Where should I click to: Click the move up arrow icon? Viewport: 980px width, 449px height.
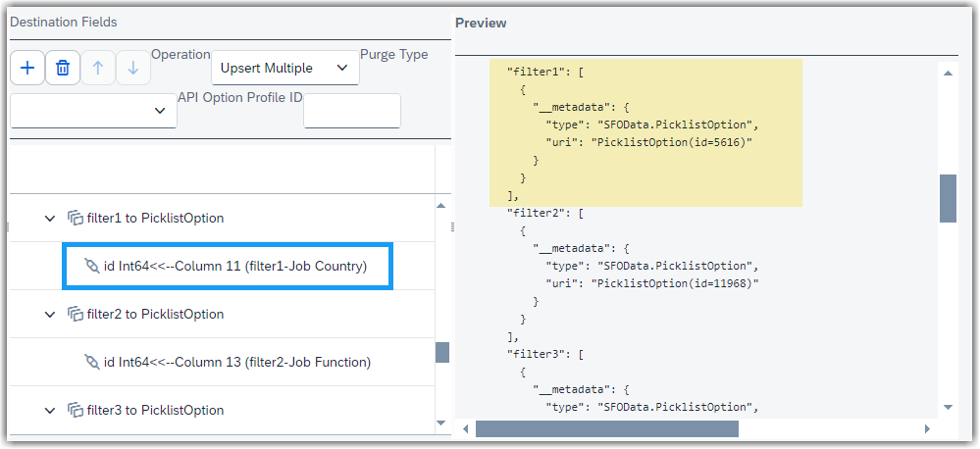(x=98, y=68)
